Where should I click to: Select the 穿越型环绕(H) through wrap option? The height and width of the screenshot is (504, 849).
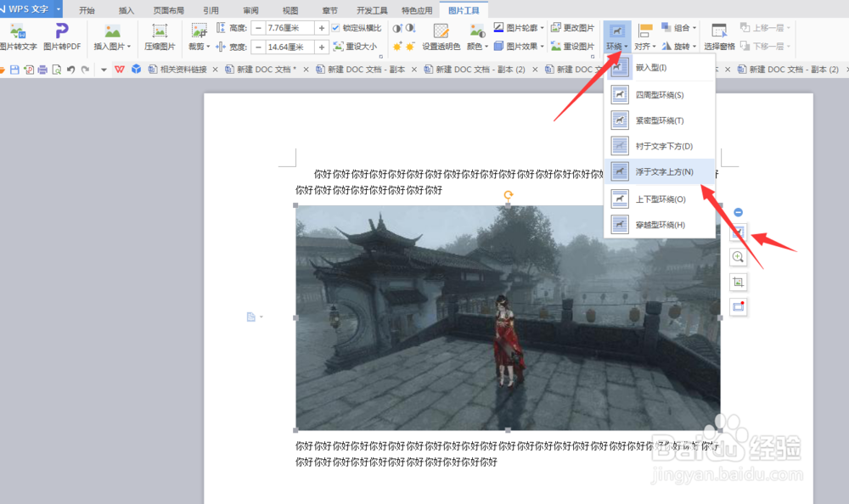tap(660, 225)
